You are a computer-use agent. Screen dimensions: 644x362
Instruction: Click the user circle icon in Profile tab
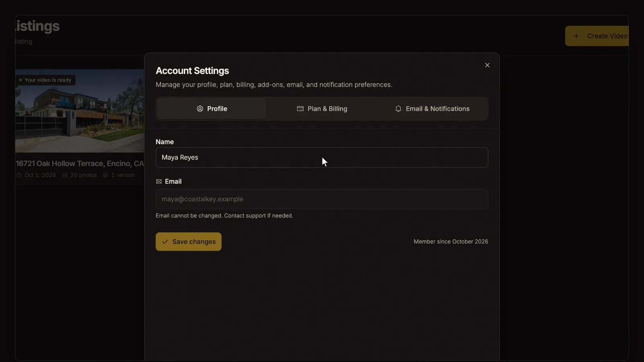[x=200, y=109]
